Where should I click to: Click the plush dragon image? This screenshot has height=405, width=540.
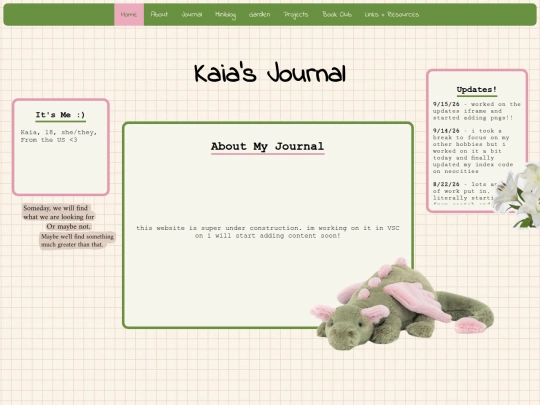pos(402,304)
